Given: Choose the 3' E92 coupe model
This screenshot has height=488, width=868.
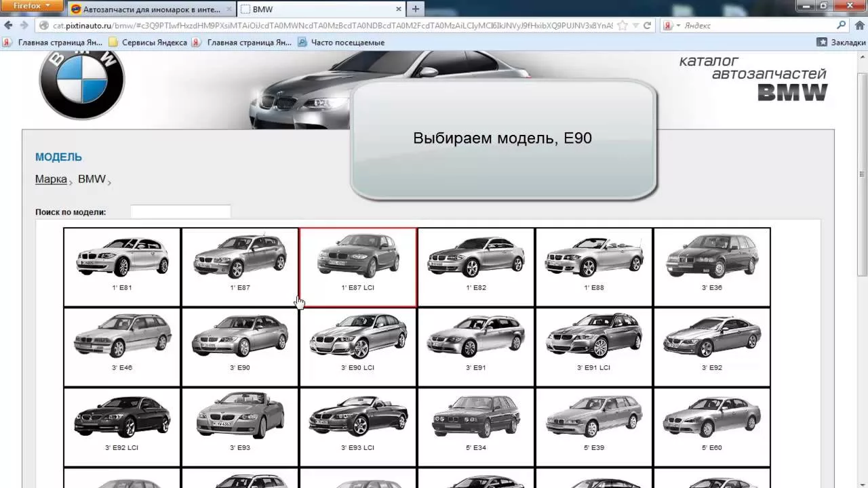Looking at the screenshot, I should [712, 347].
